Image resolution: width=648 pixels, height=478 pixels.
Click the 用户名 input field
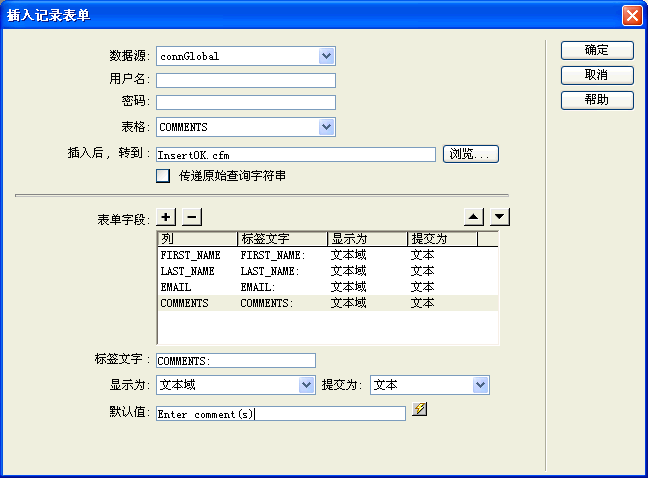245,81
